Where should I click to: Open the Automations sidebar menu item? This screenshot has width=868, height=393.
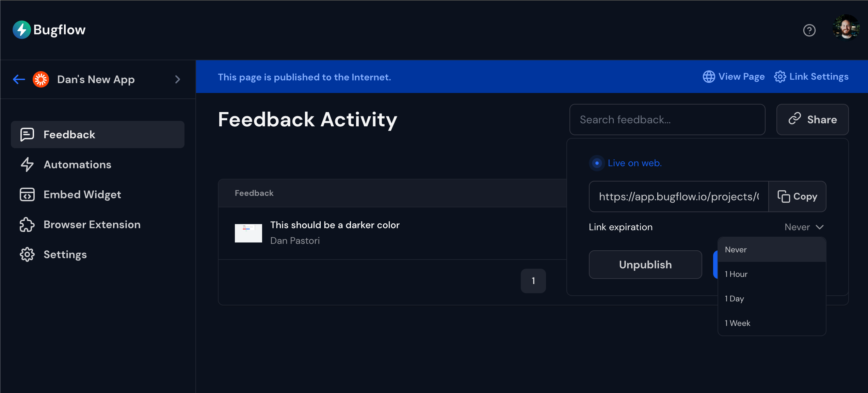pos(98,164)
